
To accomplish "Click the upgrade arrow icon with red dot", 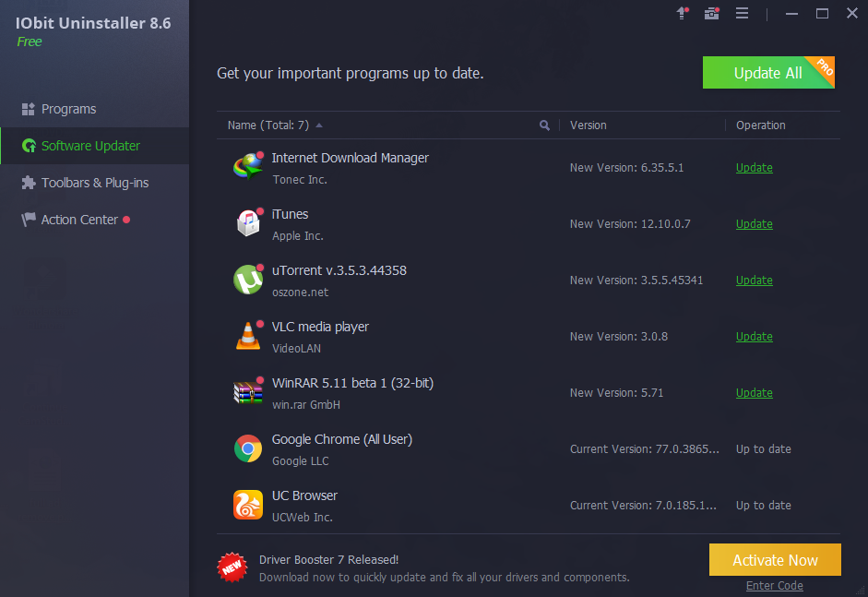I will click(682, 14).
